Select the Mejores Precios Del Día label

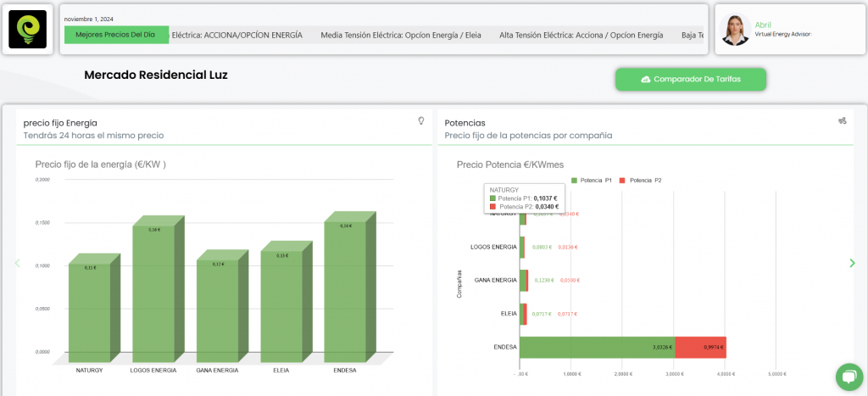click(x=115, y=34)
